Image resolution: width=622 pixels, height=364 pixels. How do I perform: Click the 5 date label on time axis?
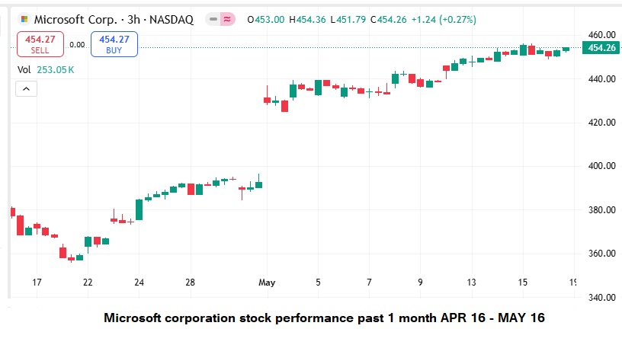pyautogui.click(x=318, y=283)
